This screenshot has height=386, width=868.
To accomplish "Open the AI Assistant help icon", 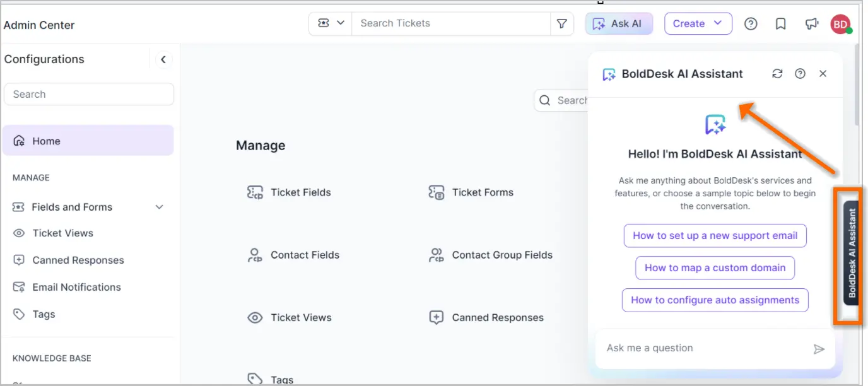I will [x=800, y=74].
